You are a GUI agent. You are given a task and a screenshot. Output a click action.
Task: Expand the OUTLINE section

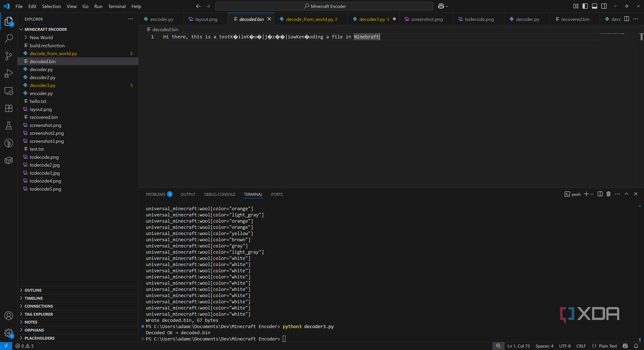tap(33, 290)
